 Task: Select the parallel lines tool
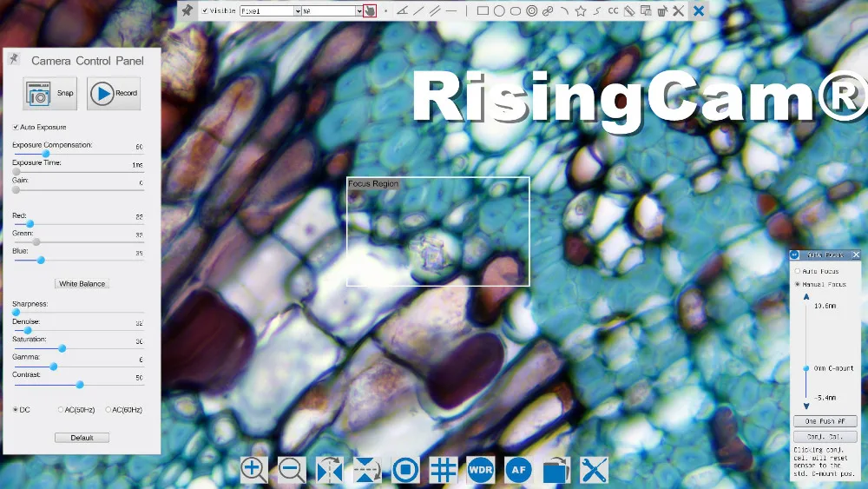(x=435, y=10)
